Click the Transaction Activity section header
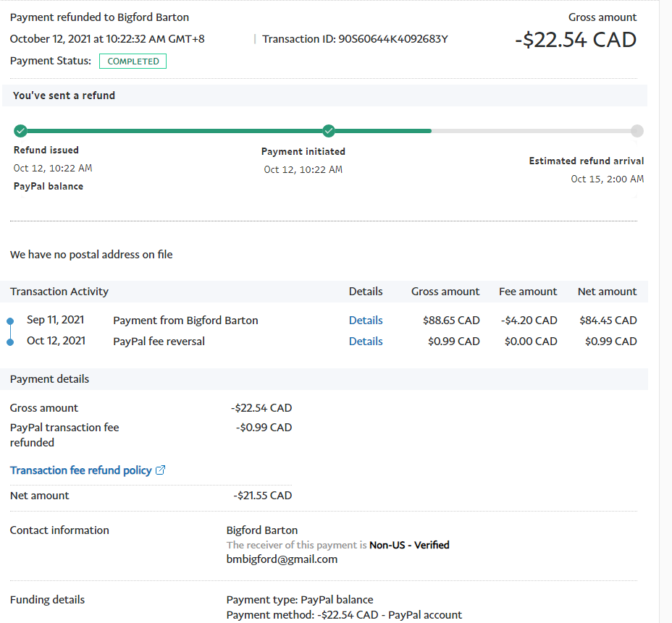 click(59, 292)
